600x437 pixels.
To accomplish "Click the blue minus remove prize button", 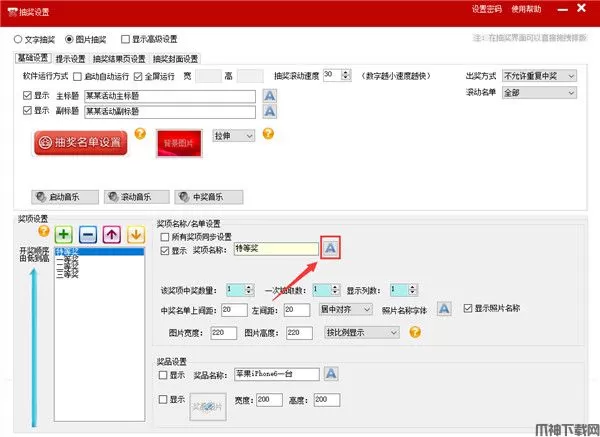I will [88, 234].
